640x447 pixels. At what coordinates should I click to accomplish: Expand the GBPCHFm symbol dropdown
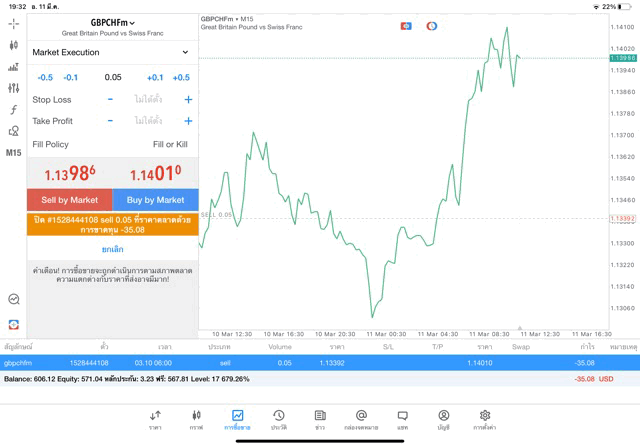tap(112, 22)
